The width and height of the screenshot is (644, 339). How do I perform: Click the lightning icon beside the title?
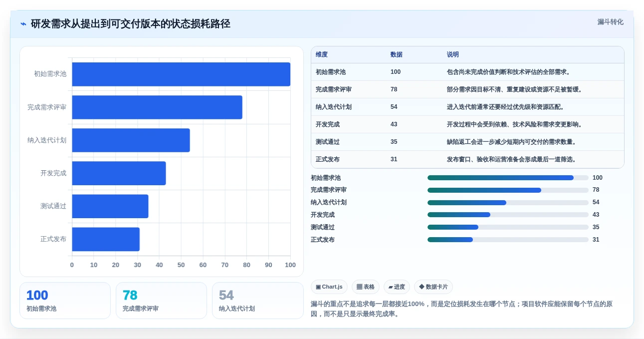click(x=23, y=24)
